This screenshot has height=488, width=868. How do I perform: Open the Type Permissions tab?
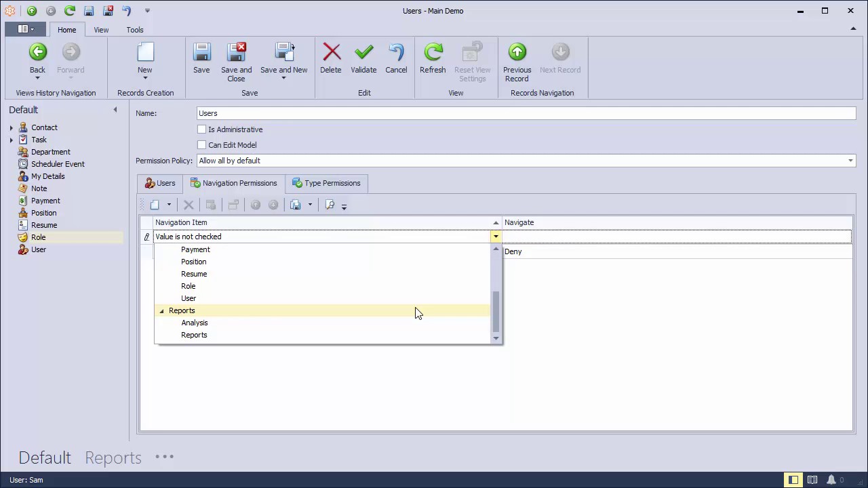tap(327, 183)
